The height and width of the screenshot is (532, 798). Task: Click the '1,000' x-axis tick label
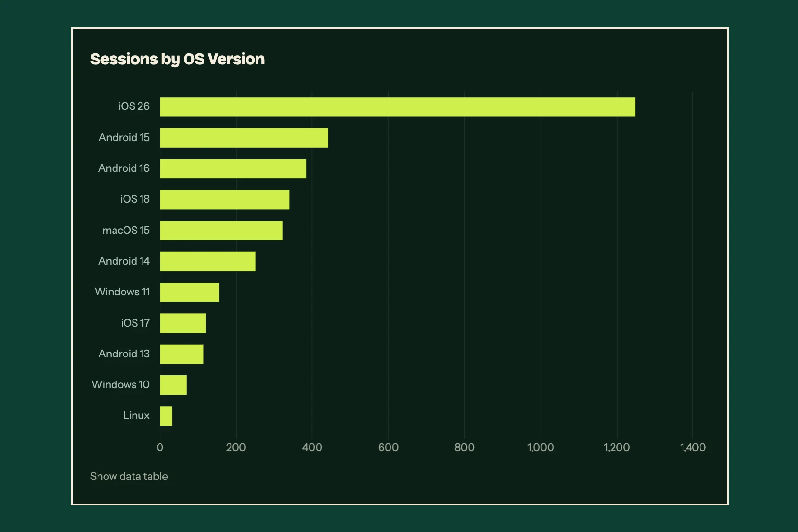[541, 447]
